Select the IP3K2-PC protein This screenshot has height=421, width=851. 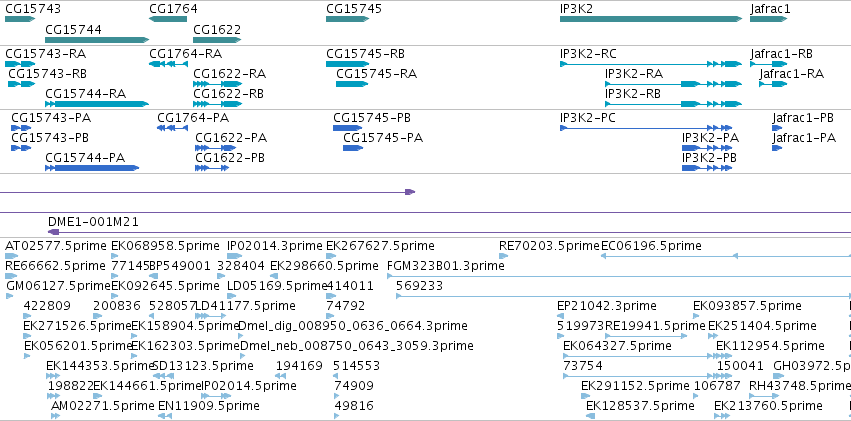coord(646,128)
